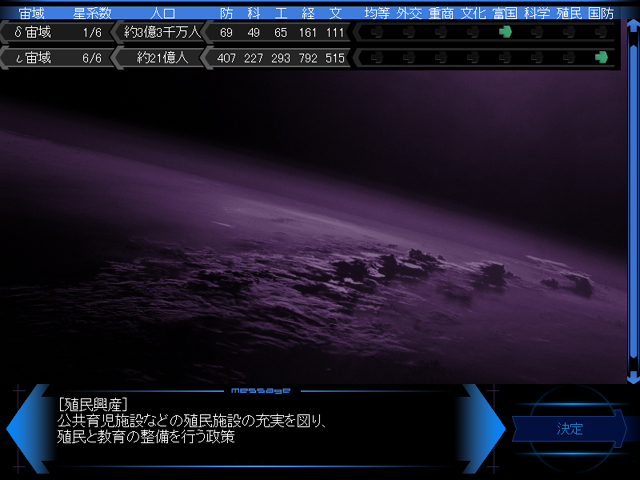640x480 pixels.
Task: Click the 殖民 policy column header
Action: tap(569, 13)
